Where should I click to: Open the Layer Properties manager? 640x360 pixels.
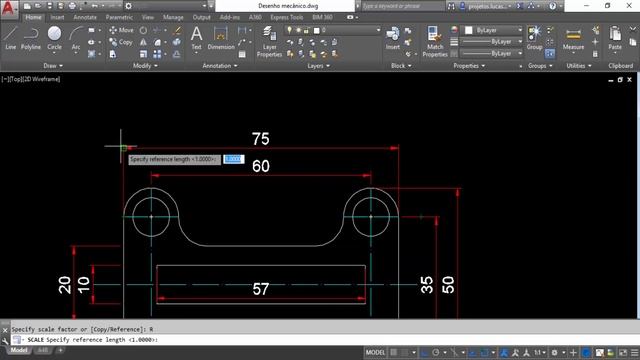point(269,41)
